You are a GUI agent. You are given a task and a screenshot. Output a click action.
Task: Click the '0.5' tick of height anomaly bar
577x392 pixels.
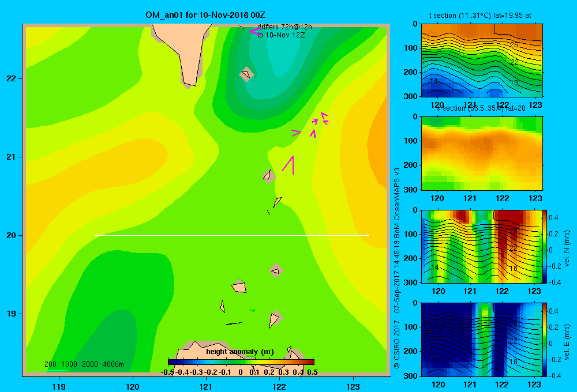click(x=312, y=372)
